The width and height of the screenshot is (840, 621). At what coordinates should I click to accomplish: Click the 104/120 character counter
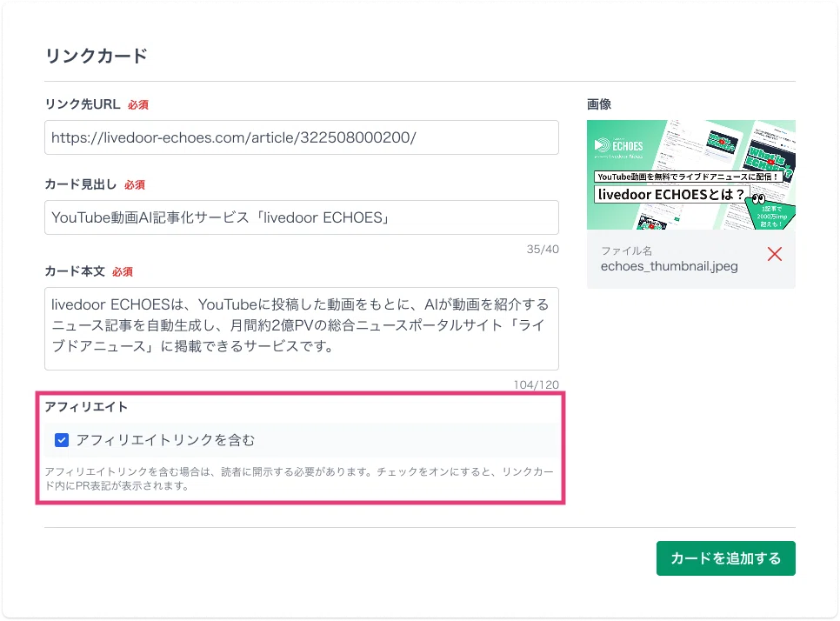coord(537,384)
